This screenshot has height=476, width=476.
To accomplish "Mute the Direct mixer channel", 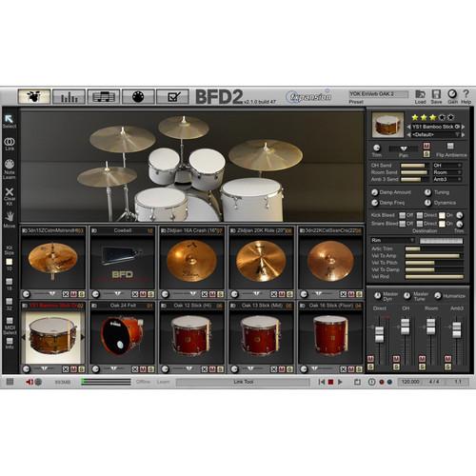I will coord(370,359).
